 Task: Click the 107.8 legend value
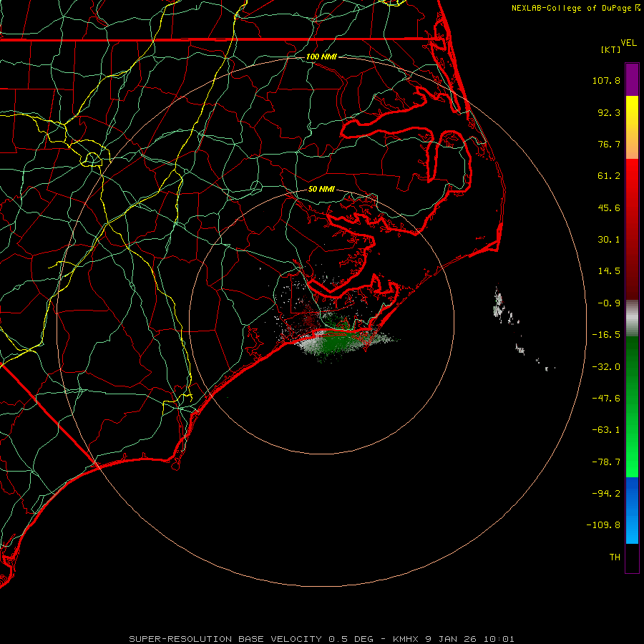[x=606, y=80]
